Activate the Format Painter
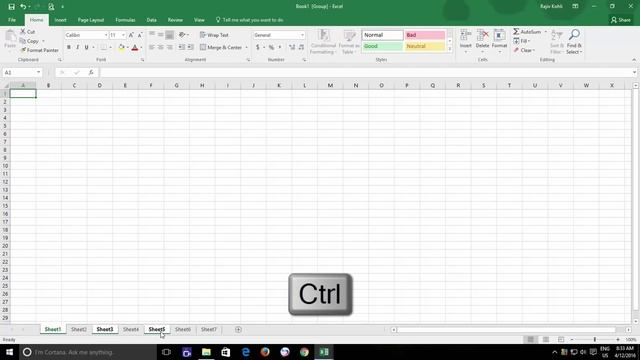640x360 pixels. pos(40,50)
